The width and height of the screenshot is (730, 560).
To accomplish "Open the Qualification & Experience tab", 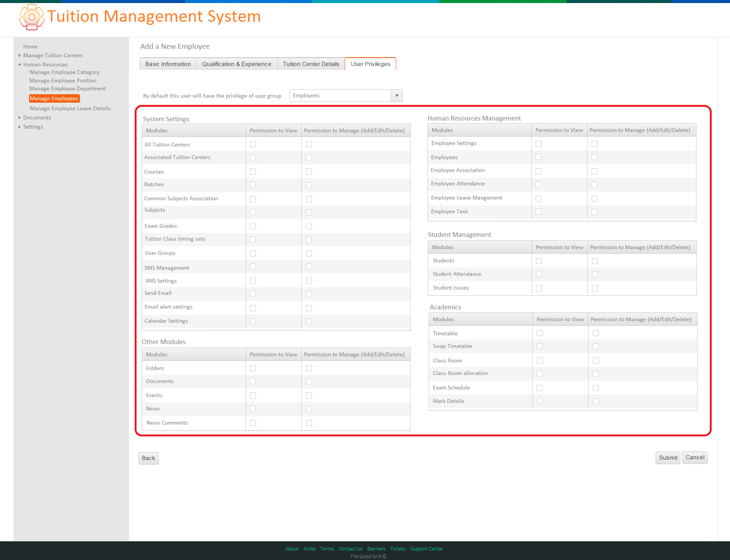I will click(x=237, y=64).
